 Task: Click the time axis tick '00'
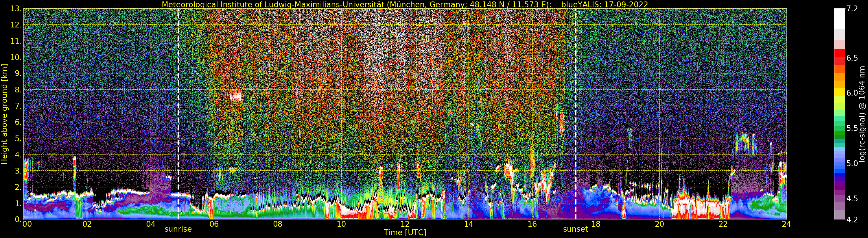pyautogui.click(x=27, y=224)
